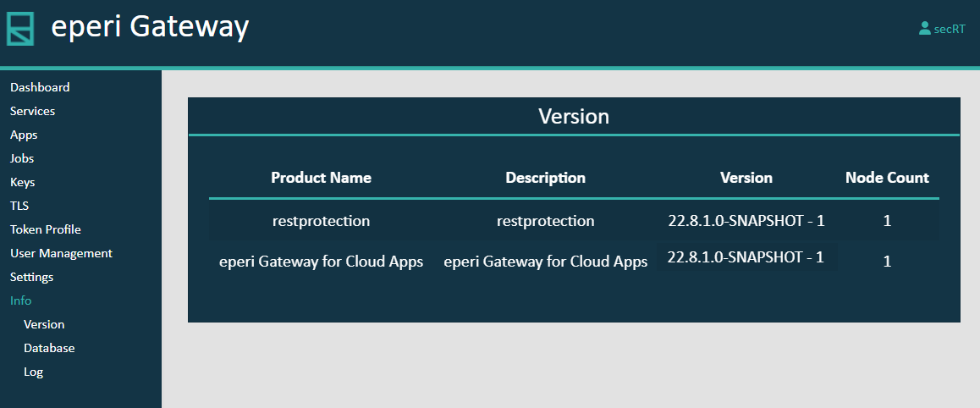
Task: Click the Product Name column header
Action: coord(322,178)
